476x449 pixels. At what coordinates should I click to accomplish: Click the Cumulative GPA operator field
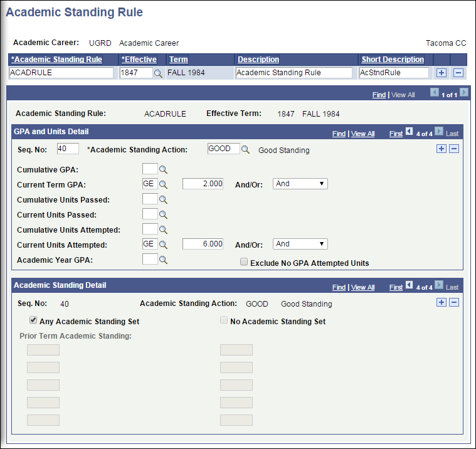click(x=150, y=169)
